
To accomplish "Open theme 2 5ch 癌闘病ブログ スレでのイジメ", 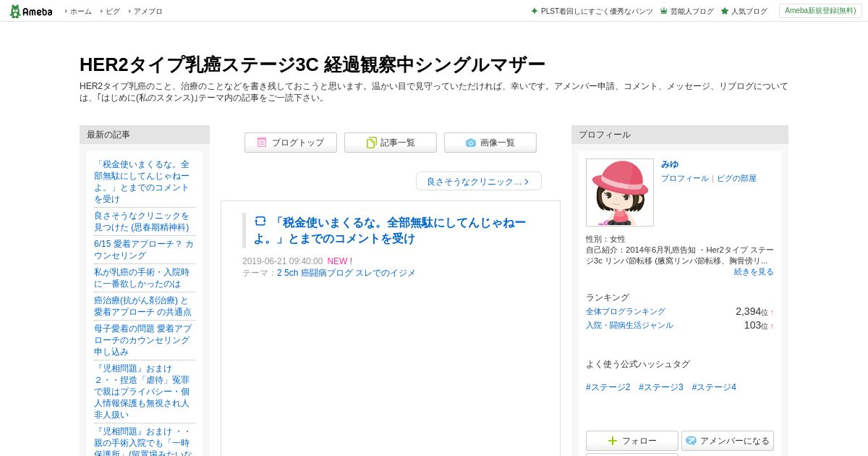I will pos(346,273).
